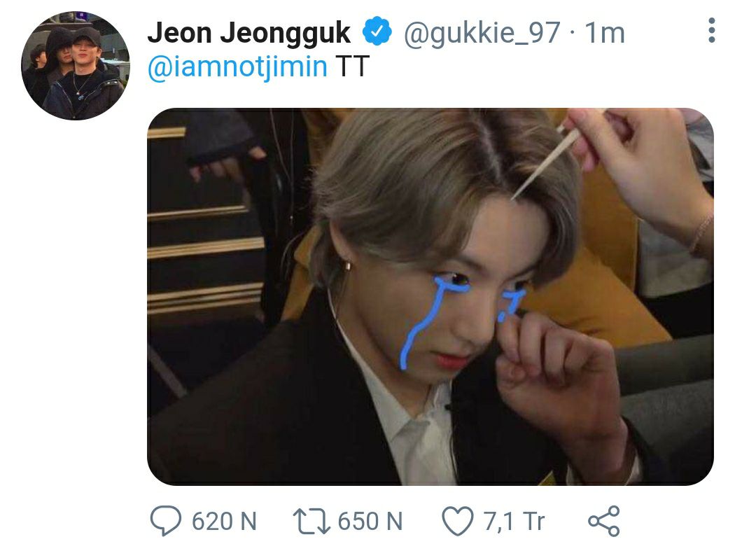This screenshot has width=756, height=551.
Task: Open the attached crying photo
Action: [430, 296]
